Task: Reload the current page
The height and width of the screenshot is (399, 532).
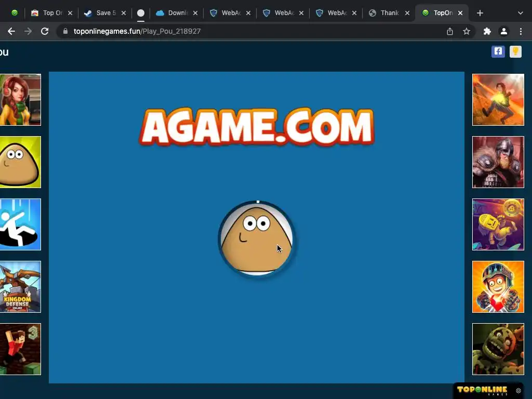Action: click(x=45, y=31)
